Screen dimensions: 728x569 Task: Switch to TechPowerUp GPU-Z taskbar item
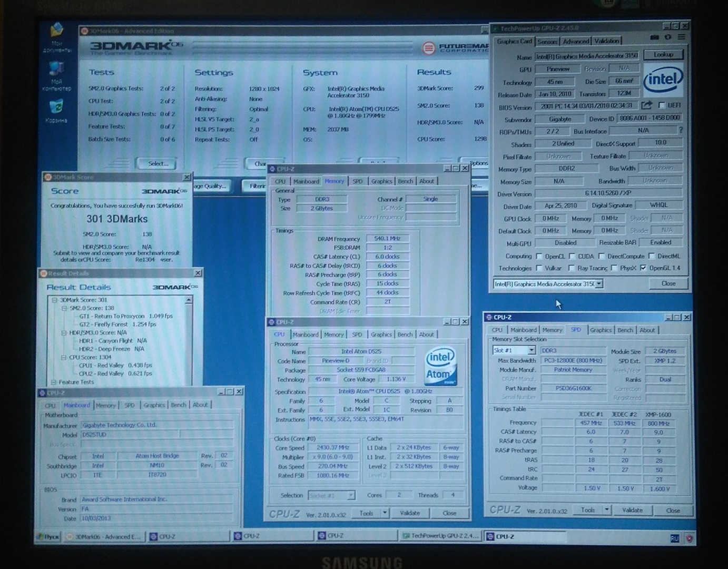click(x=440, y=536)
